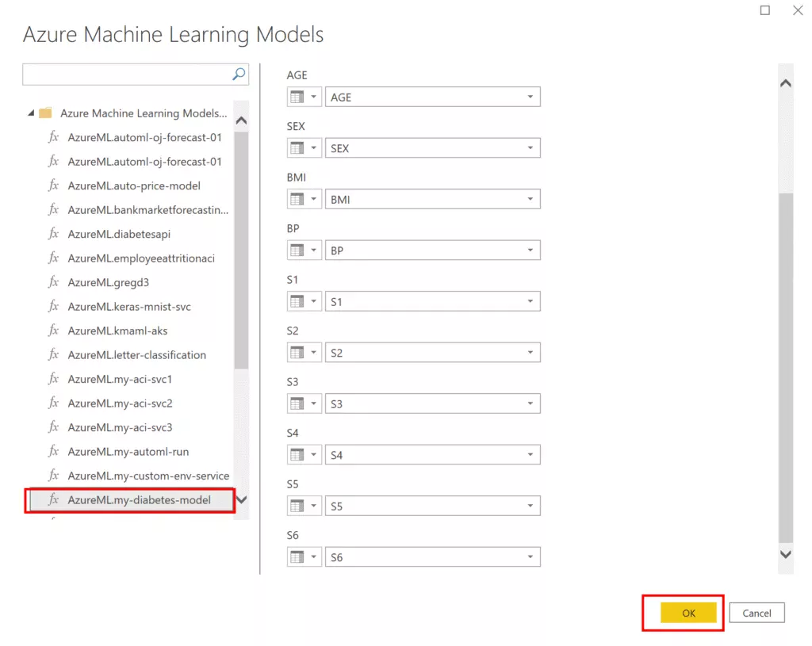Select AzureML.my-aci-svc1
This screenshot has height=646, width=812.
point(120,379)
